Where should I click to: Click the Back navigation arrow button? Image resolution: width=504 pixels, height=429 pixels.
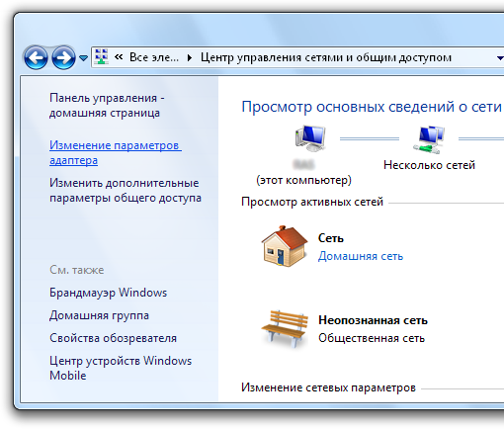point(36,57)
